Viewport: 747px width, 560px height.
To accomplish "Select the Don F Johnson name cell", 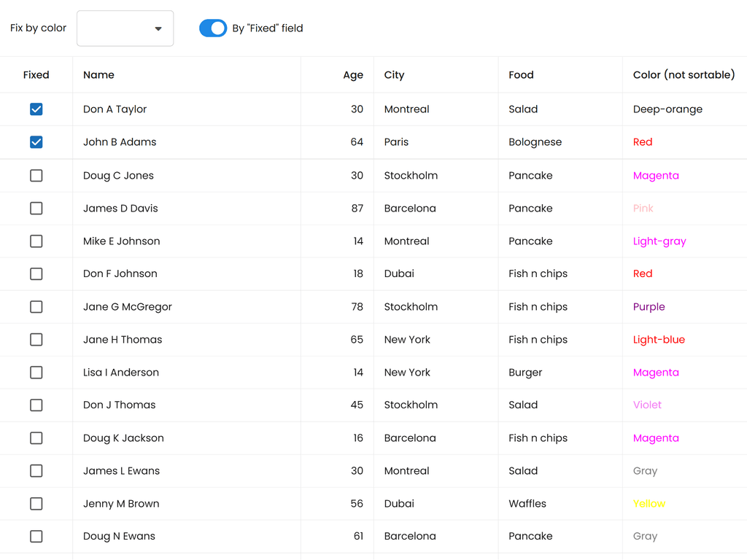I will (120, 274).
